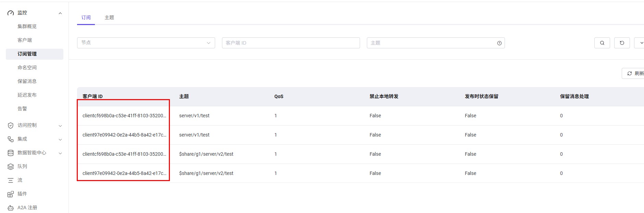Expand the 访问控制 menu chevron

60,126
